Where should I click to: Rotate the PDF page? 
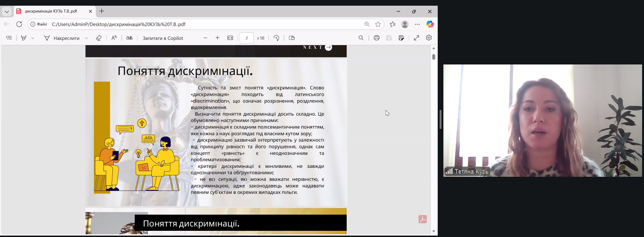coord(276,38)
